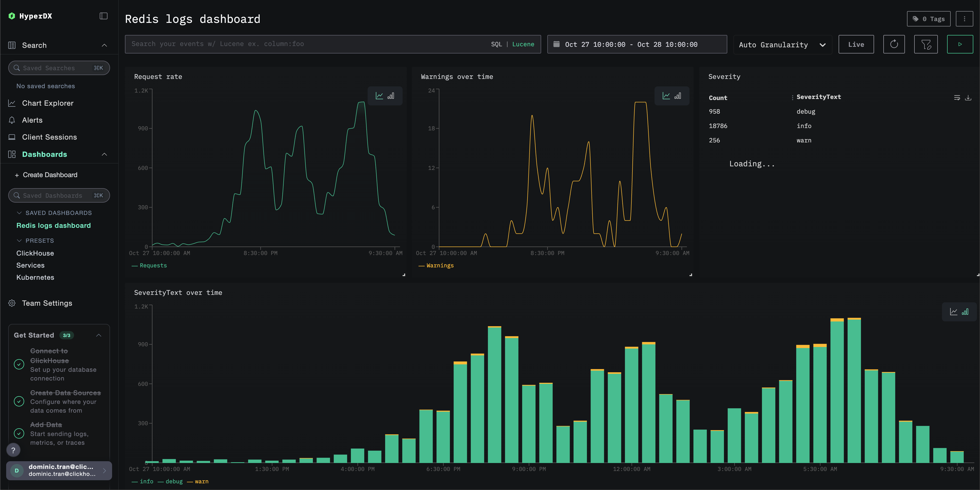Refresh the dashboard data

[x=894, y=44]
